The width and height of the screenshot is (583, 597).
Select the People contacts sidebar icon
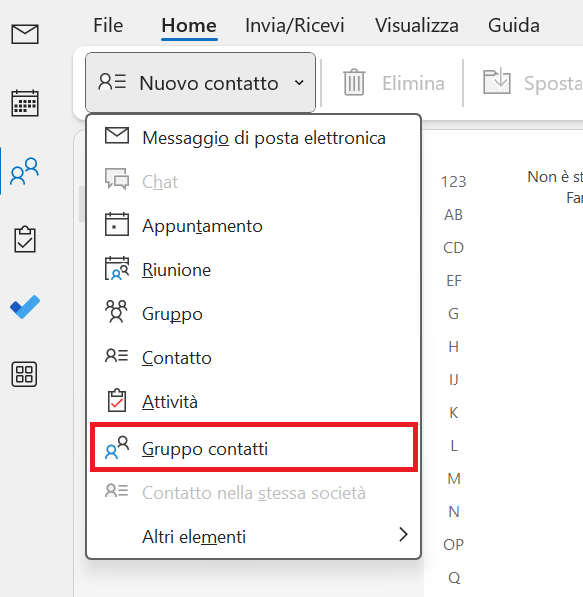(x=25, y=171)
